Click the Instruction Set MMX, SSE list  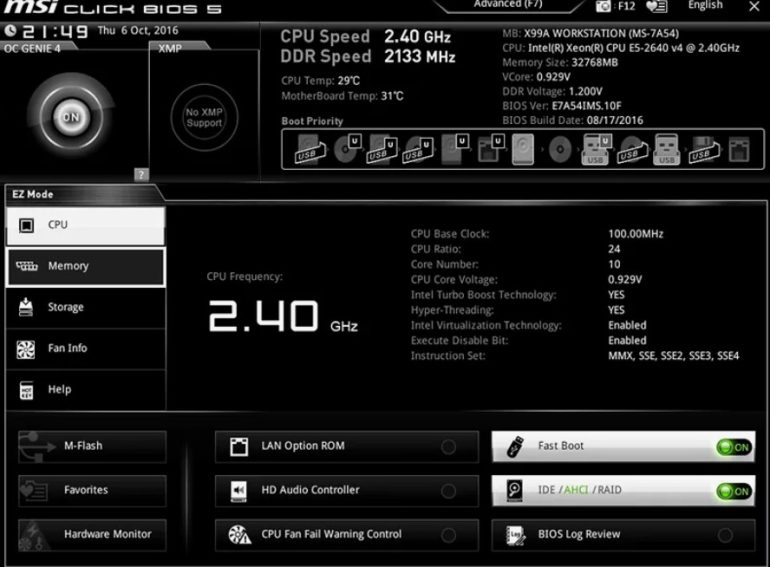673,356
